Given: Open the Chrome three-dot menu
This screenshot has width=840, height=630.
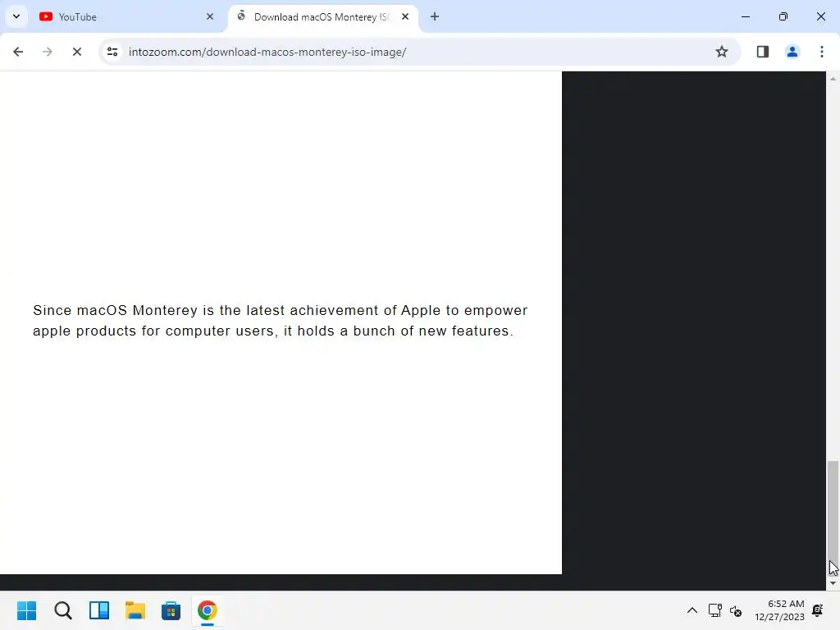Looking at the screenshot, I should click(x=822, y=52).
